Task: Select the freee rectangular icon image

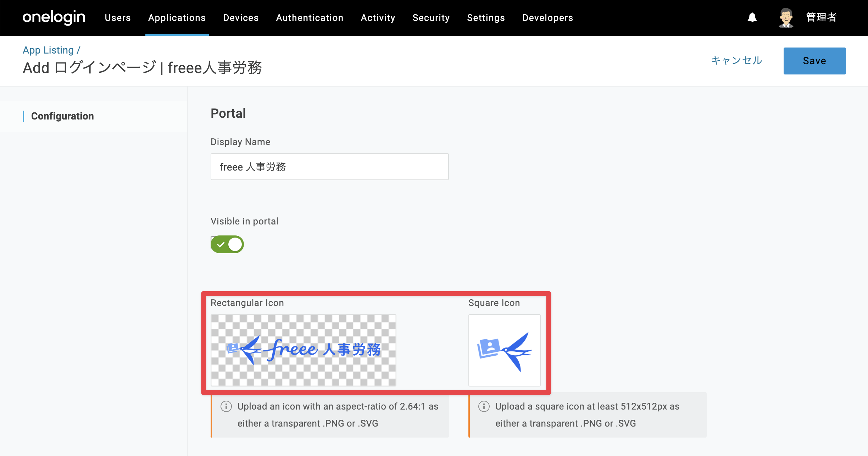Action: [x=304, y=350]
